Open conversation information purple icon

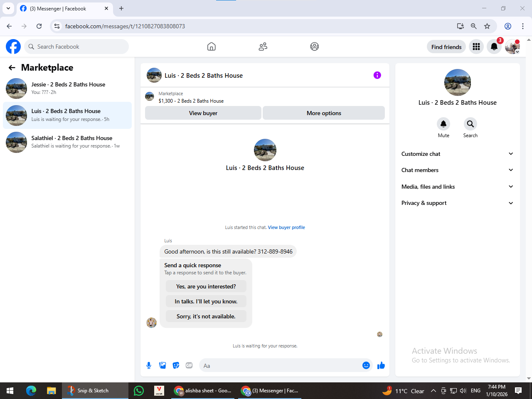tap(377, 75)
